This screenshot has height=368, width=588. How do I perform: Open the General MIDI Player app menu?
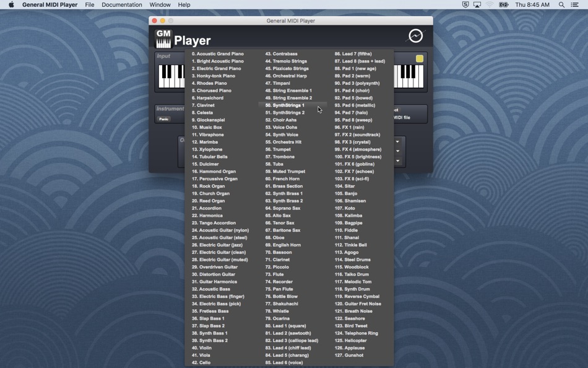click(50, 5)
